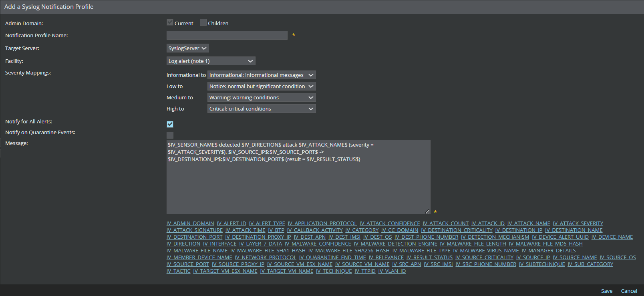
Task: Insert the IV_TTPID variable link
Action: click(x=365, y=271)
